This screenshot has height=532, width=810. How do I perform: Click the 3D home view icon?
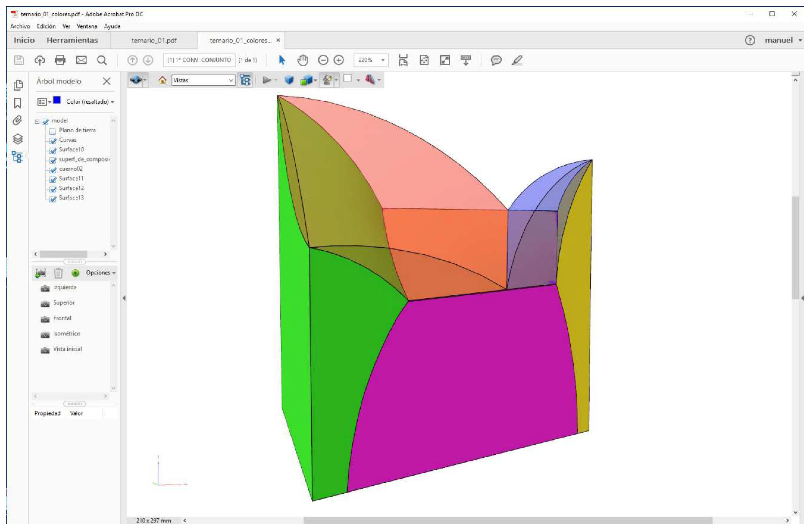pos(163,80)
